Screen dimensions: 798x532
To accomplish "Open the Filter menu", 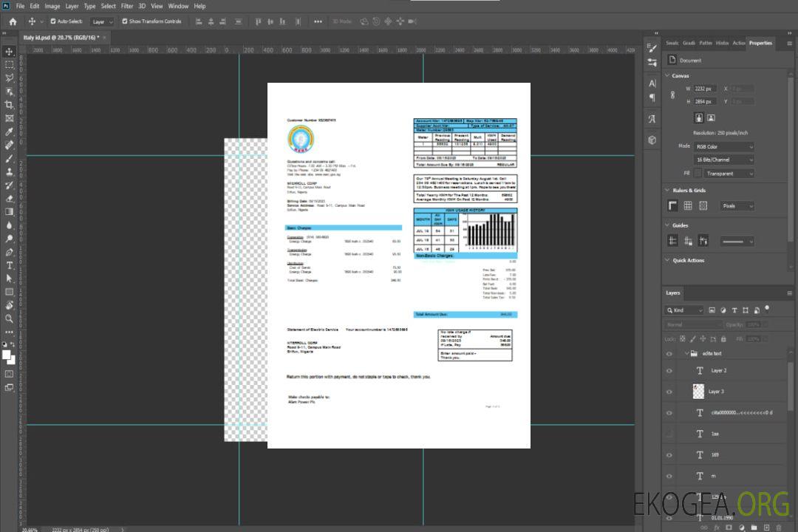I will pyautogui.click(x=127, y=6).
